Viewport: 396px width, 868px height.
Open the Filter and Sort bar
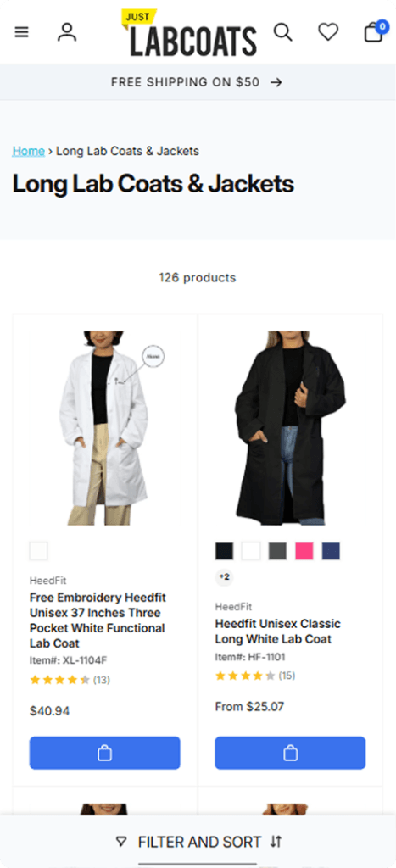pyautogui.click(x=198, y=842)
